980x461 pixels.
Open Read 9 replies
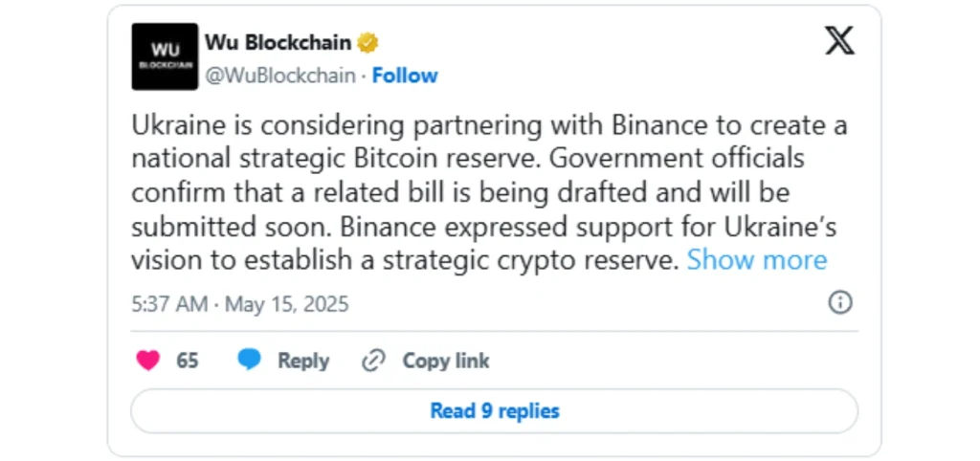pos(494,410)
